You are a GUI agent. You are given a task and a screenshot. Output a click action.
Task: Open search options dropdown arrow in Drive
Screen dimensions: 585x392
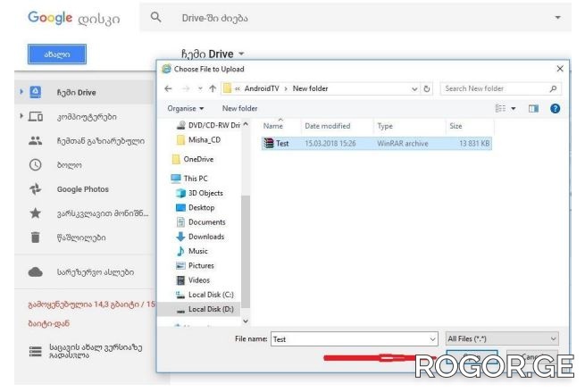[x=557, y=18]
